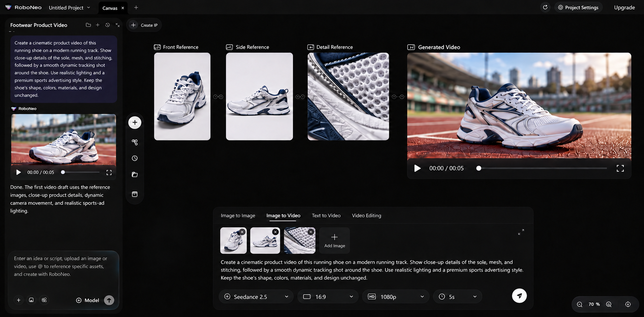Open the Seedance 2.5 model dropdown
Screen dimensions: 644x317
pyautogui.click(x=256, y=296)
